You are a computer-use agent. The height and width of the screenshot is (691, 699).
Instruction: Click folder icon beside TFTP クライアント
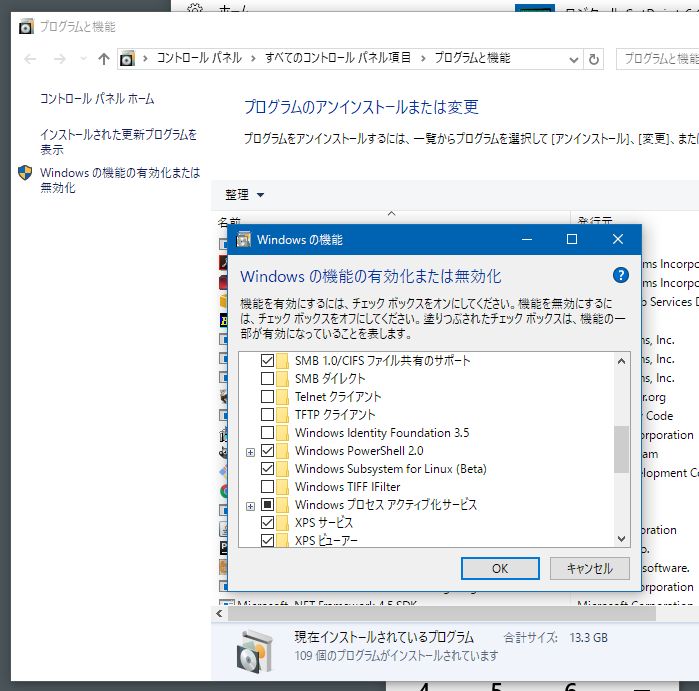[x=282, y=415]
